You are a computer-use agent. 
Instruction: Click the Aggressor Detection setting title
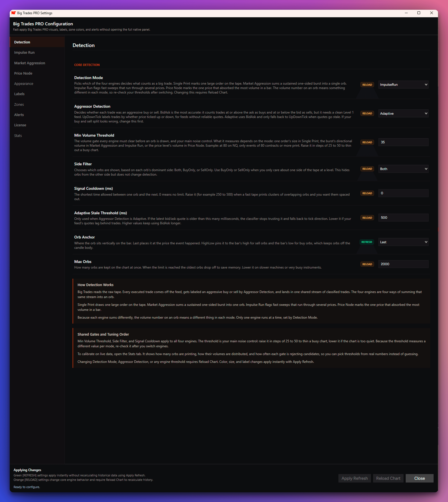tap(92, 106)
